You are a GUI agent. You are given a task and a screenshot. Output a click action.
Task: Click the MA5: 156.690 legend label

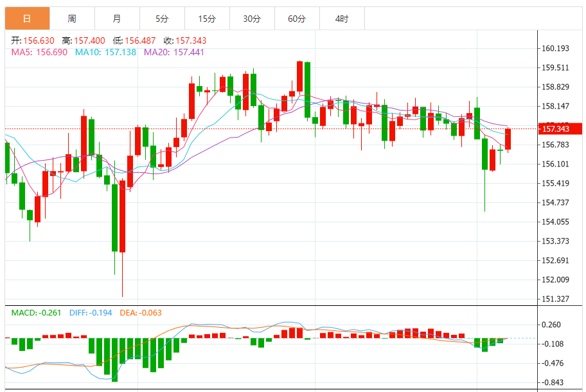[39, 52]
